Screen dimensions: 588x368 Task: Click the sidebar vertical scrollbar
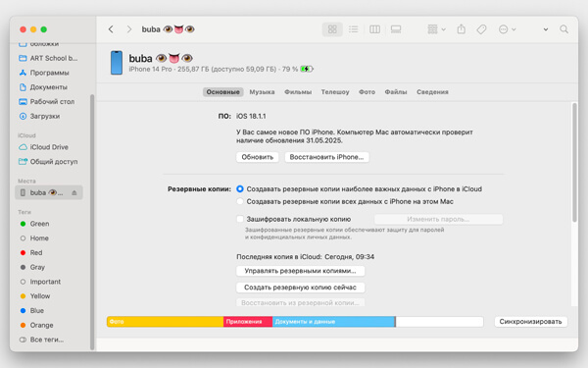[92, 222]
